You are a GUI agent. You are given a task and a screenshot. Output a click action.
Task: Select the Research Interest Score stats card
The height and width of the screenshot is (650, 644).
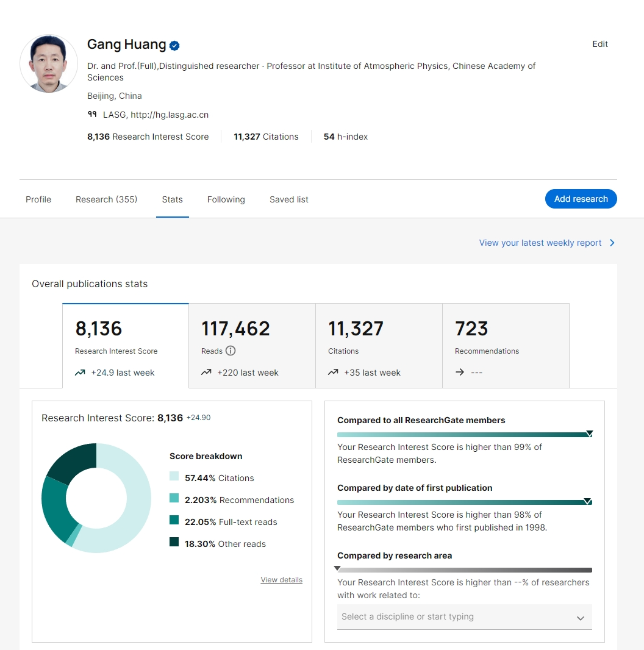pyautogui.click(x=126, y=346)
